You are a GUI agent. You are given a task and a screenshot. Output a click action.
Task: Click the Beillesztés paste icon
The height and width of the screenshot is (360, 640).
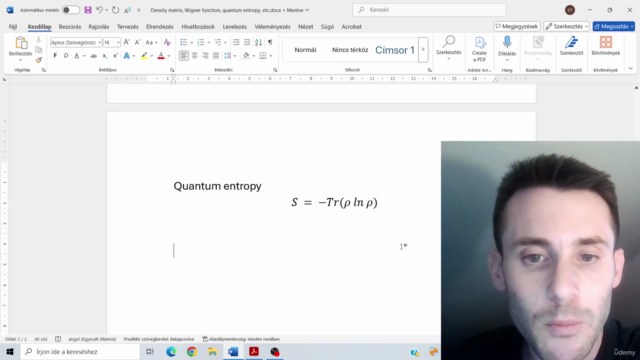coord(20,43)
